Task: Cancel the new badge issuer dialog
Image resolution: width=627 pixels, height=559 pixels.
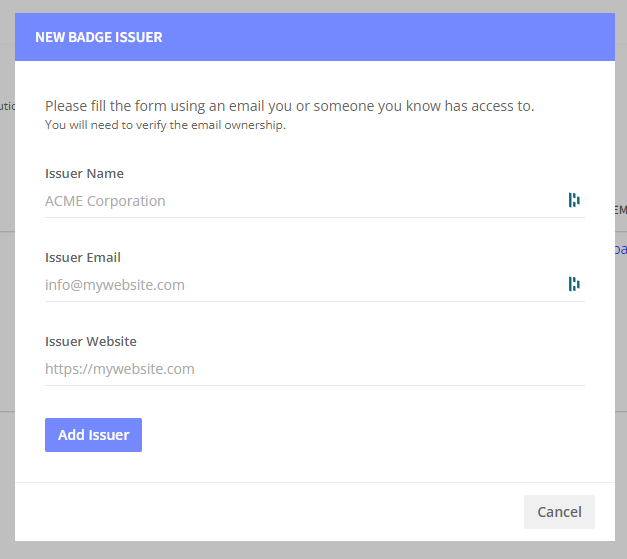Action: coord(559,512)
